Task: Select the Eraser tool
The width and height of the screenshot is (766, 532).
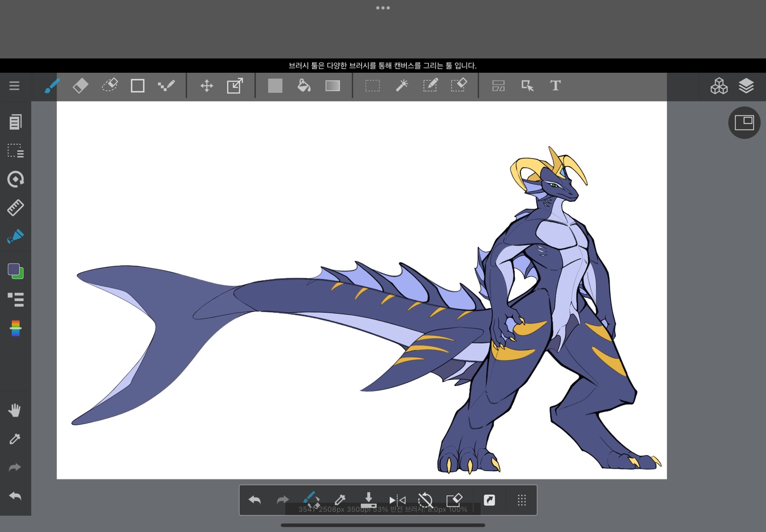Action: (80, 86)
